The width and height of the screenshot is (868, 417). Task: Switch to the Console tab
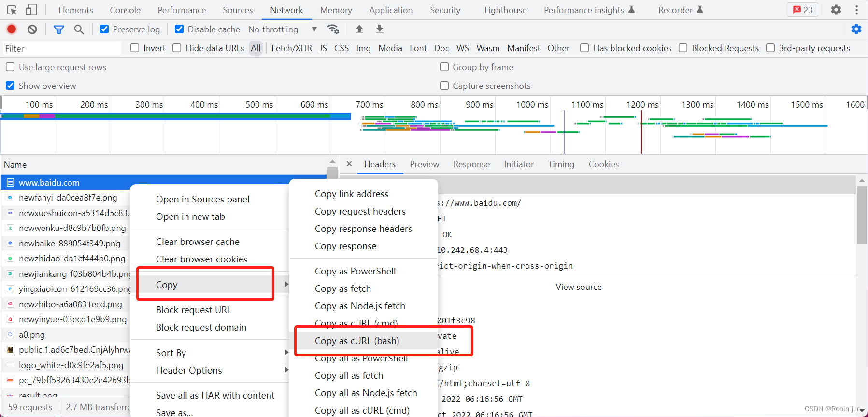click(x=125, y=10)
